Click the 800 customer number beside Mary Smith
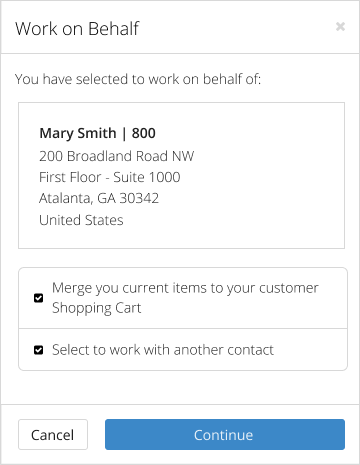The image size is (360, 465). click(144, 133)
